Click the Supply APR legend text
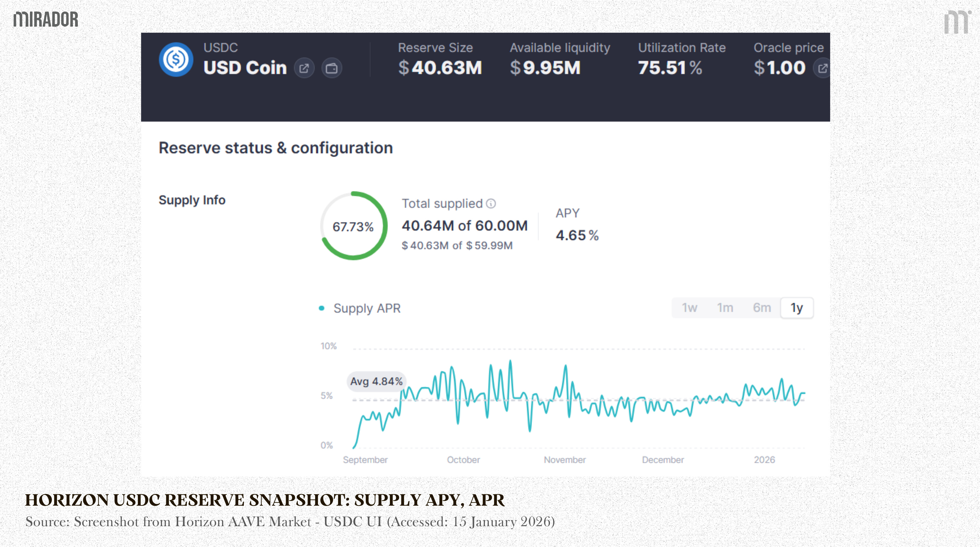 [x=367, y=308]
